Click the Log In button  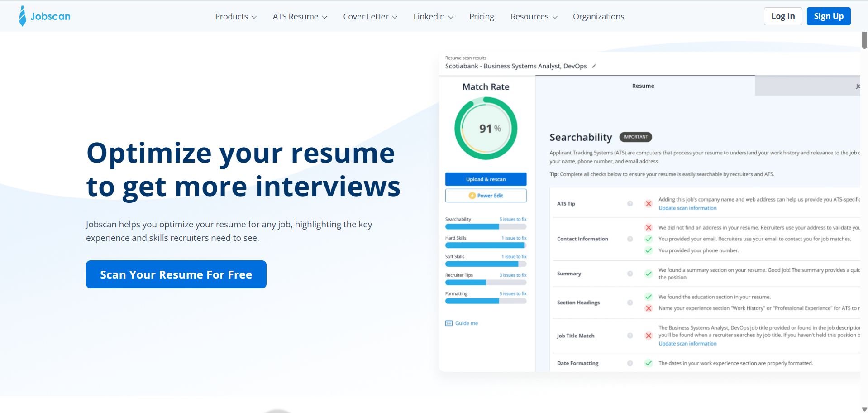783,16
